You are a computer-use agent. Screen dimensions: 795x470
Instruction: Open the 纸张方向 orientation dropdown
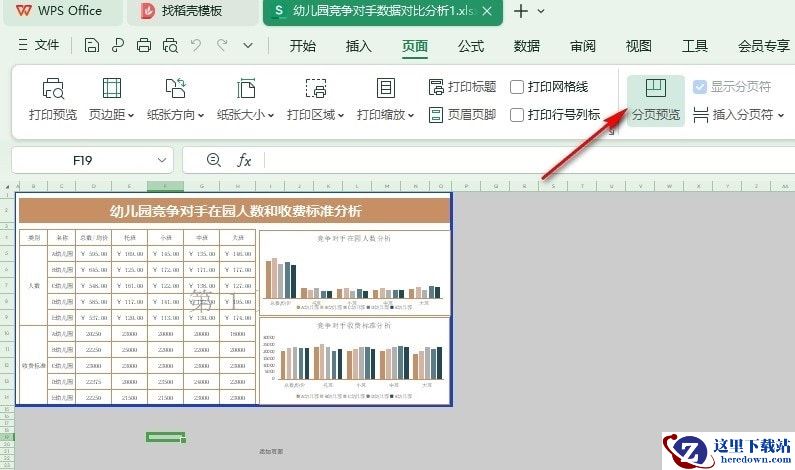(x=175, y=99)
